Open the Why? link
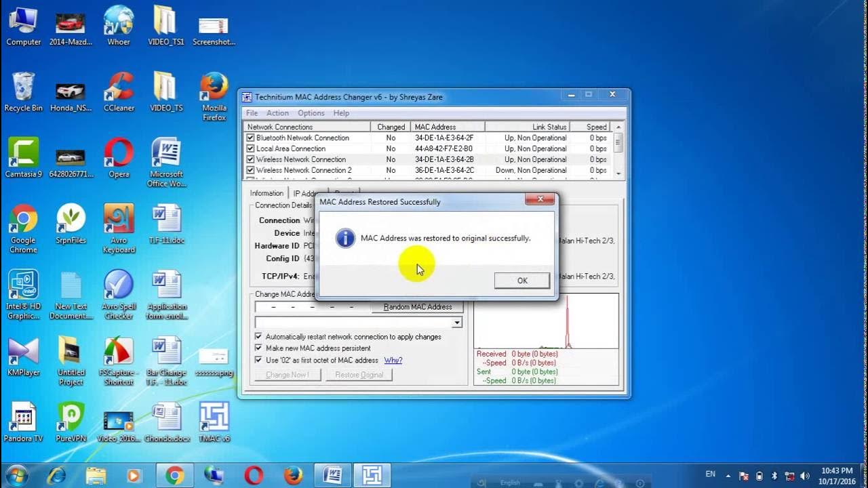Viewport: 868px width, 488px height. pyautogui.click(x=393, y=360)
